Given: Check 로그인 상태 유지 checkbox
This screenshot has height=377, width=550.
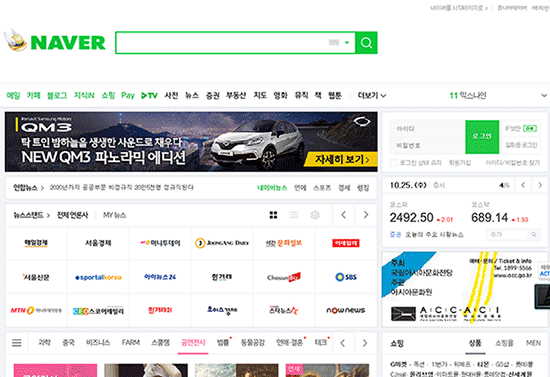Looking at the screenshot, I should (394, 162).
